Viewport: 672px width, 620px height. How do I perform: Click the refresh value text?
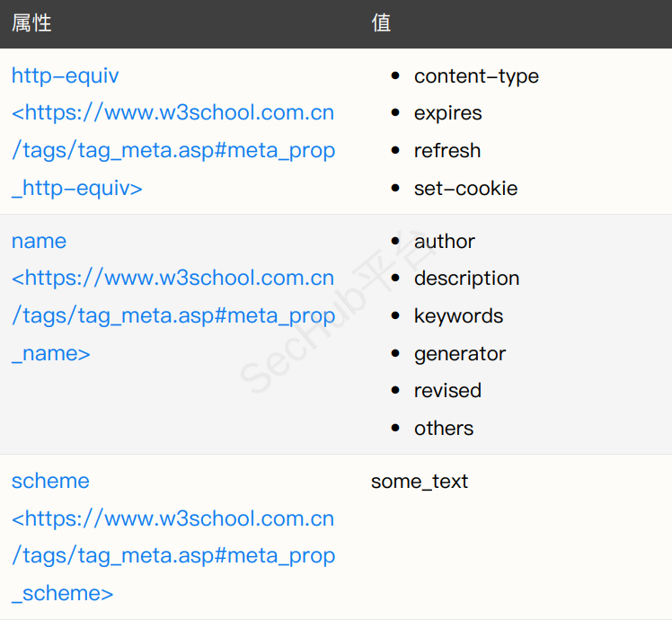[x=447, y=151]
